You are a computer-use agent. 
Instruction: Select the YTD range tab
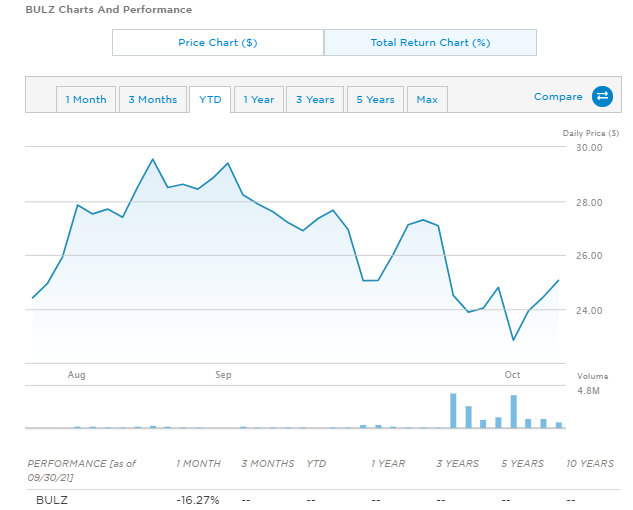210,99
